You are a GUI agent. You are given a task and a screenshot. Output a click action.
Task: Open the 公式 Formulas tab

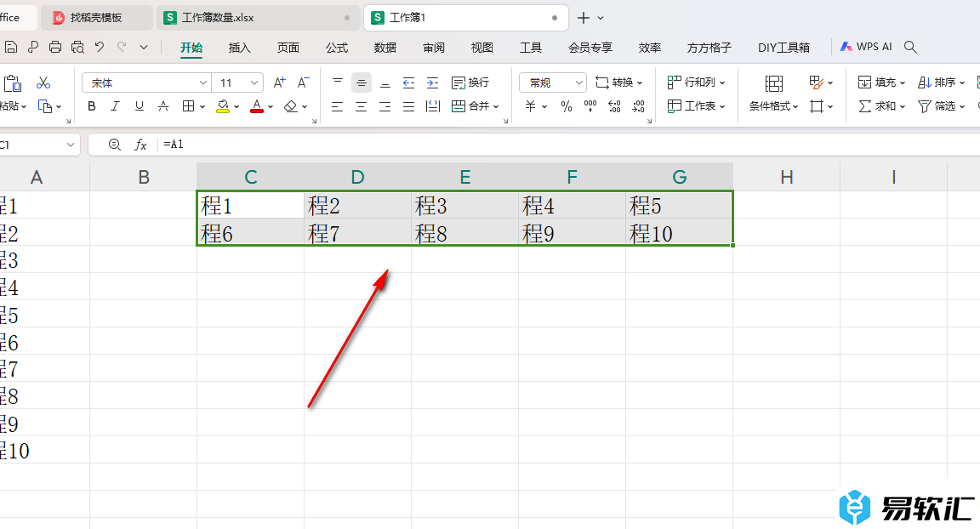coord(337,48)
